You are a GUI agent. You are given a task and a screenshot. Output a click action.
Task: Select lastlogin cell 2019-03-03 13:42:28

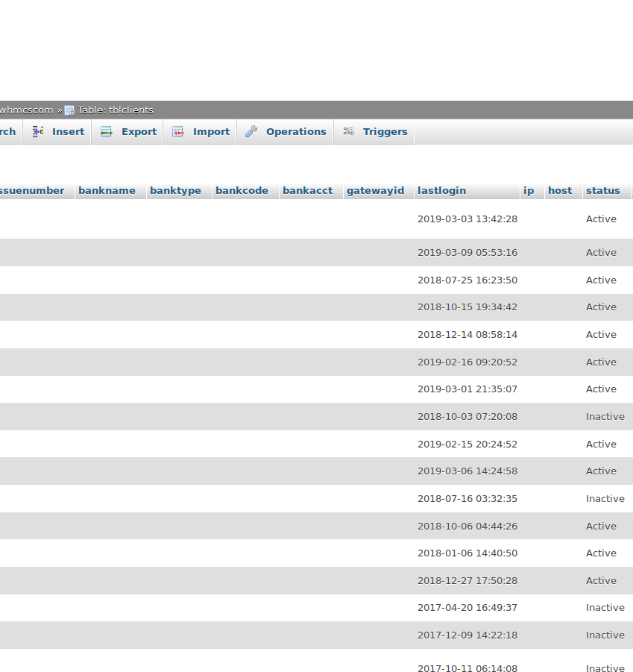tap(467, 219)
